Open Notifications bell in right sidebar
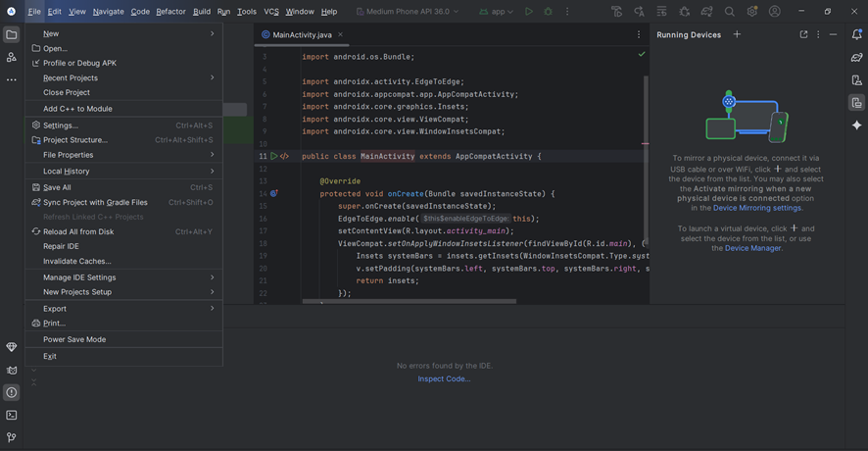The image size is (868, 451). pyautogui.click(x=856, y=34)
